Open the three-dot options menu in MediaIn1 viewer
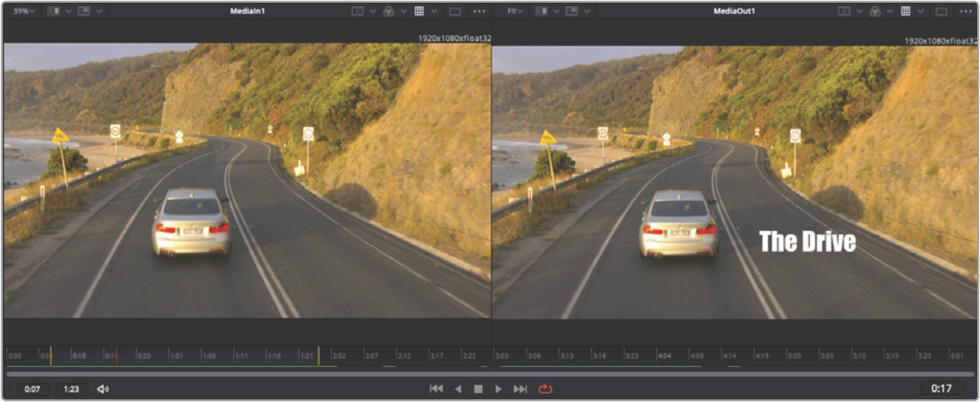Image resolution: width=980 pixels, height=402 pixels. tap(479, 11)
